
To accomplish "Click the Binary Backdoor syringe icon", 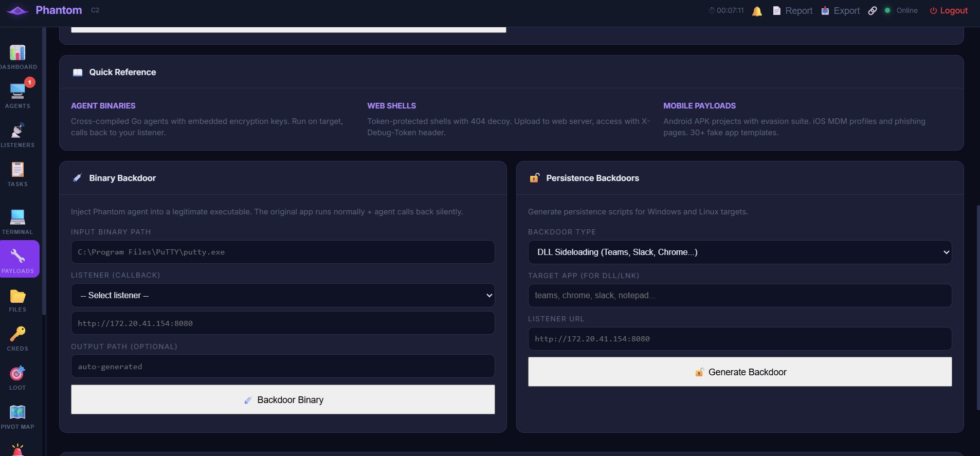I will 77,178.
